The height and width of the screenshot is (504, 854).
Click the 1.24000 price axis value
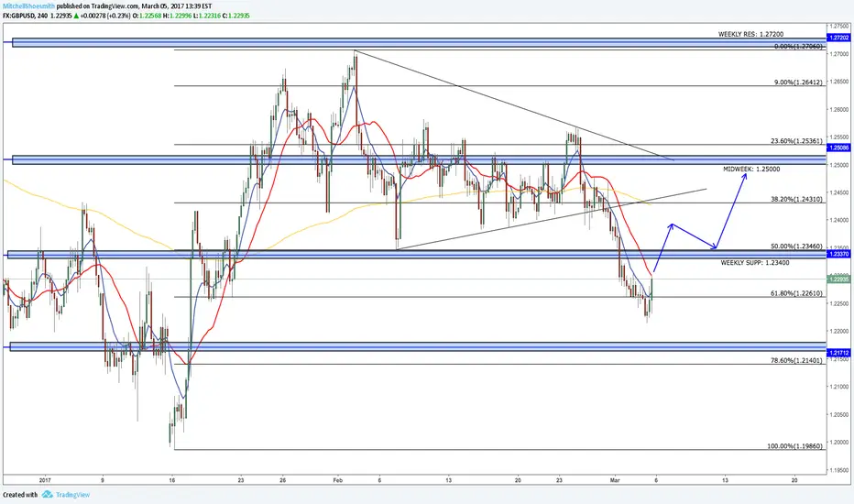(x=839, y=220)
